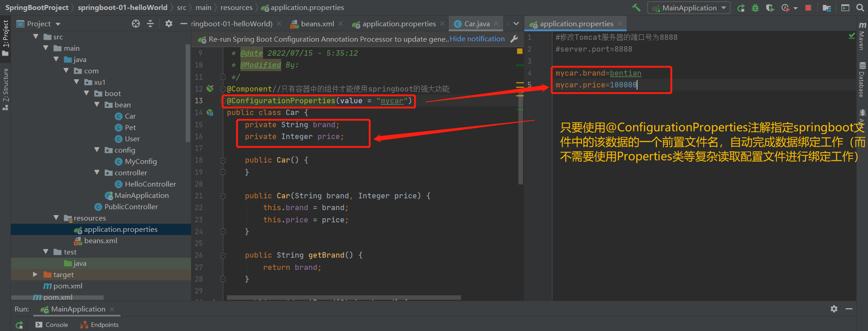Click the rerun icon in Run panel
Viewport: 868px width, 331px height.
(19, 325)
